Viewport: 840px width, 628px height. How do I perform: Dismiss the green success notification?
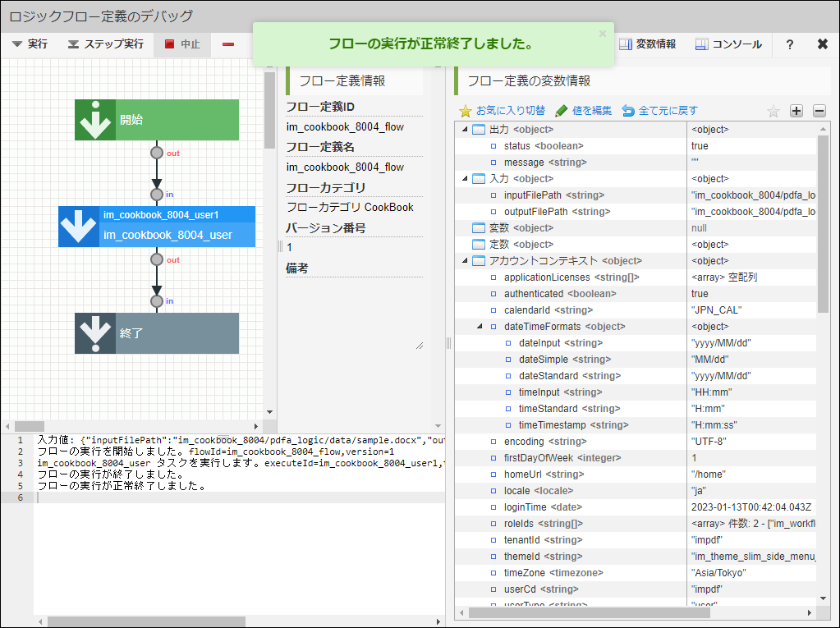point(602,34)
